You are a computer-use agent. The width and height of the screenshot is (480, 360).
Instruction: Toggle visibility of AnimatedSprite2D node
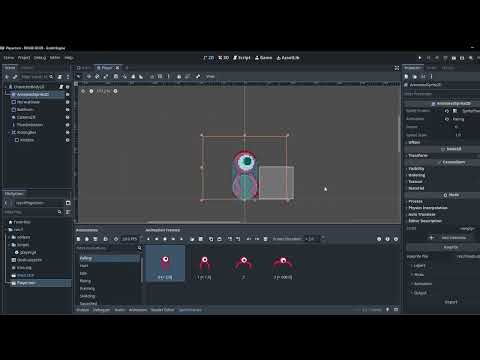coord(68,94)
